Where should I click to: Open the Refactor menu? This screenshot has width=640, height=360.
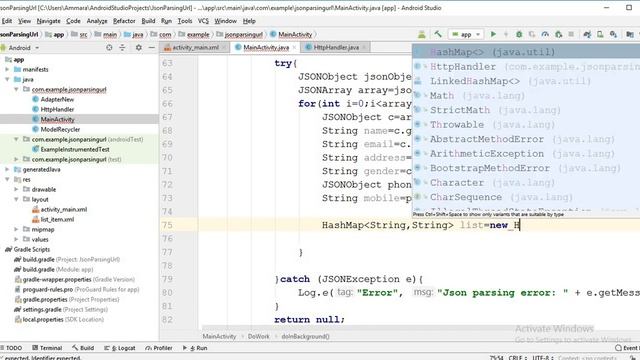124,21
